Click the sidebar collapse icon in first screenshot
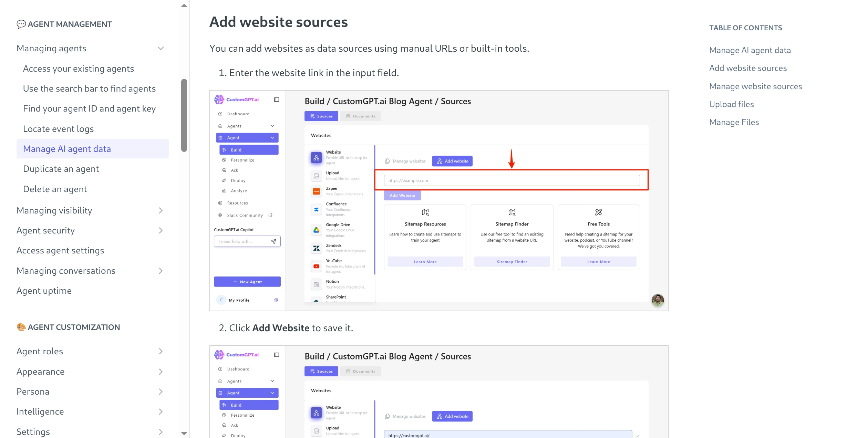 (277, 100)
